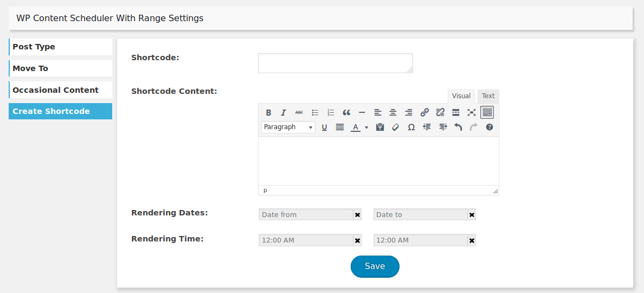
Task: Click the Shortcode textarea resize grip
Action: (409, 71)
